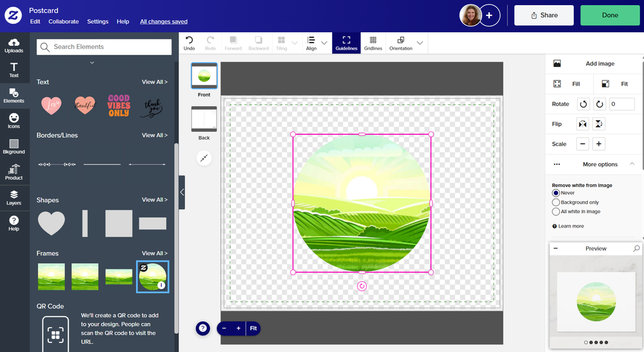644x352 pixels.
Task: Select 'All white in image' option
Action: (x=556, y=211)
